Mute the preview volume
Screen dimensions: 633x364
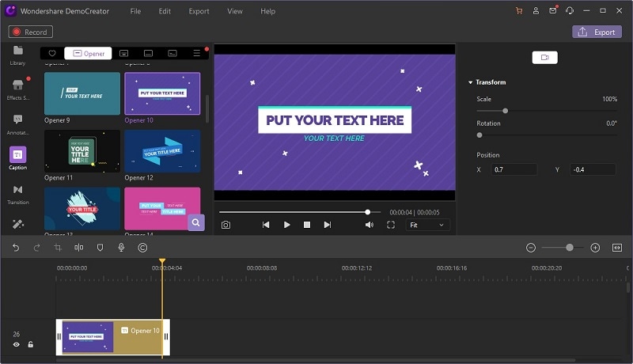tap(370, 225)
